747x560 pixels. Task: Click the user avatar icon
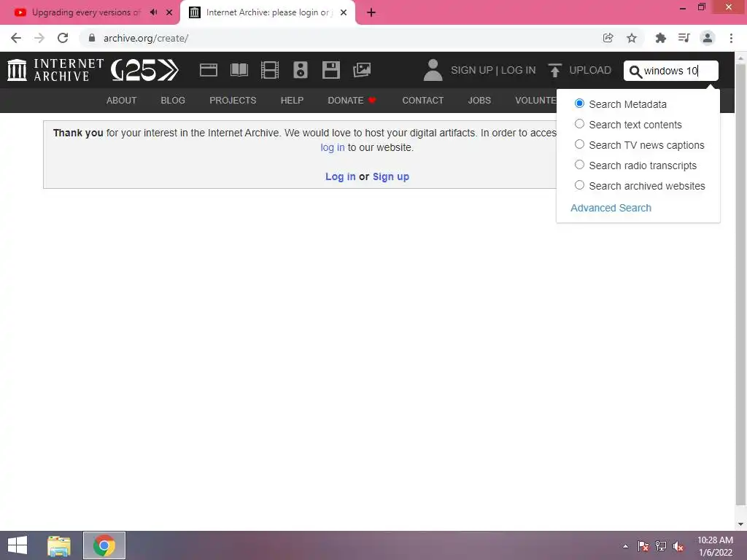click(433, 70)
